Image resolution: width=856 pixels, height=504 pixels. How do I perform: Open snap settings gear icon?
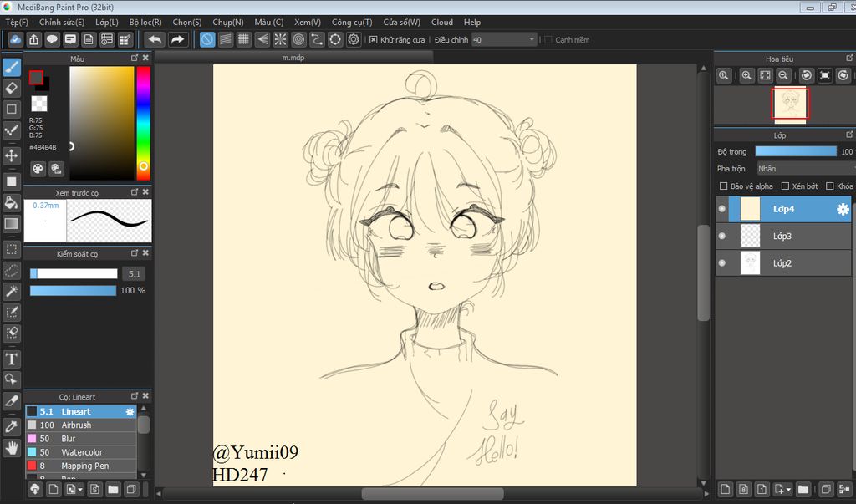pos(354,39)
